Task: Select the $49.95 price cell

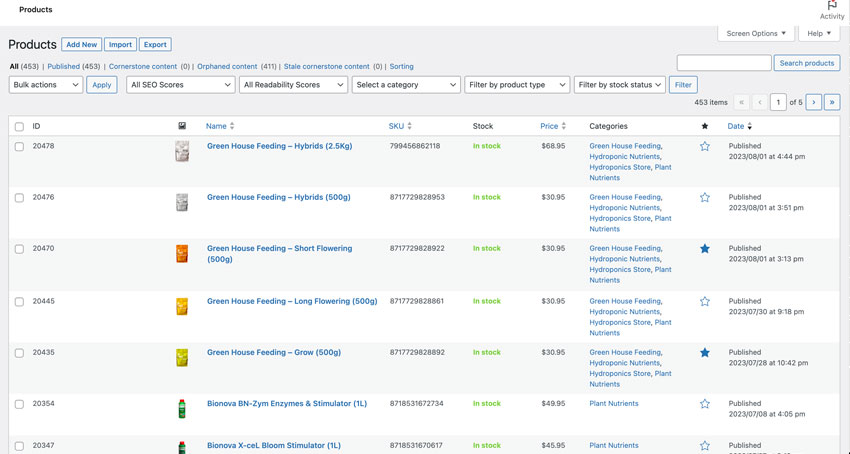Action: point(553,404)
